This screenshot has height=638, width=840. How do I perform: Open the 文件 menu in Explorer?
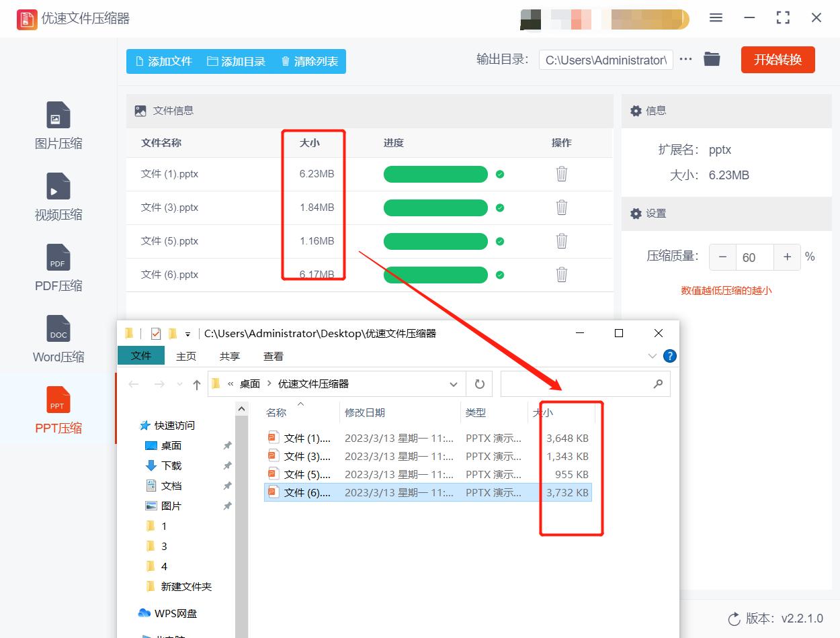pos(140,356)
